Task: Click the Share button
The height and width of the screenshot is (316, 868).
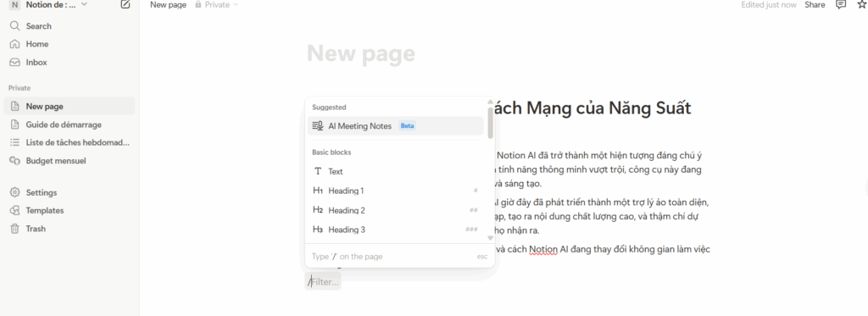Action: 815,4
